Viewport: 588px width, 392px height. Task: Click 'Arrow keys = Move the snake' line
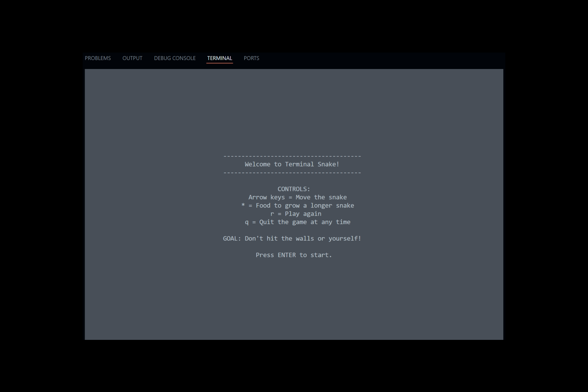(298, 197)
